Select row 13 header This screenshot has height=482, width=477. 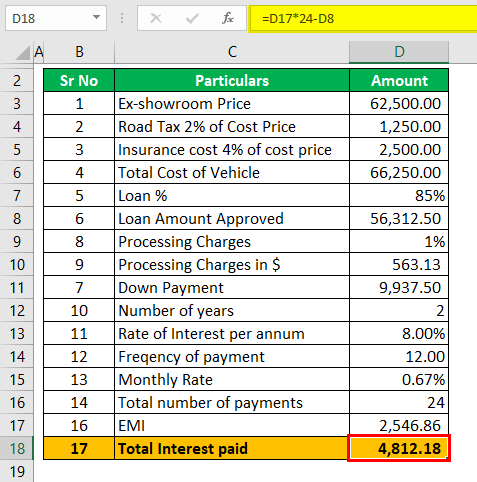[17, 334]
